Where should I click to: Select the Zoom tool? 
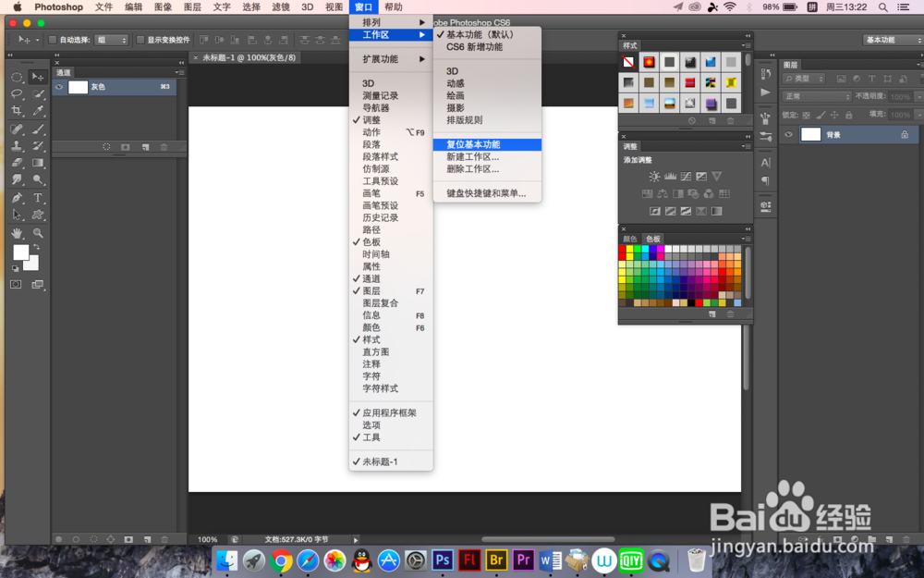coord(38,233)
